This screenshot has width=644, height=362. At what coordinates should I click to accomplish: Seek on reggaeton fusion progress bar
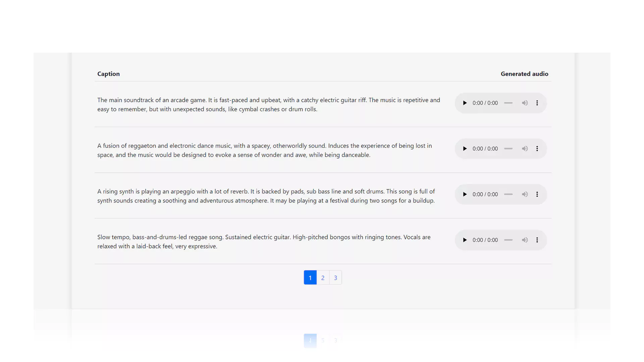[508, 148]
